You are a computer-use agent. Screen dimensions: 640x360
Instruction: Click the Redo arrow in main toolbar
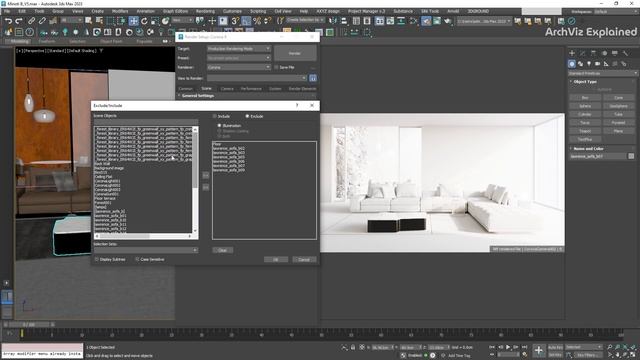[x=19, y=21]
